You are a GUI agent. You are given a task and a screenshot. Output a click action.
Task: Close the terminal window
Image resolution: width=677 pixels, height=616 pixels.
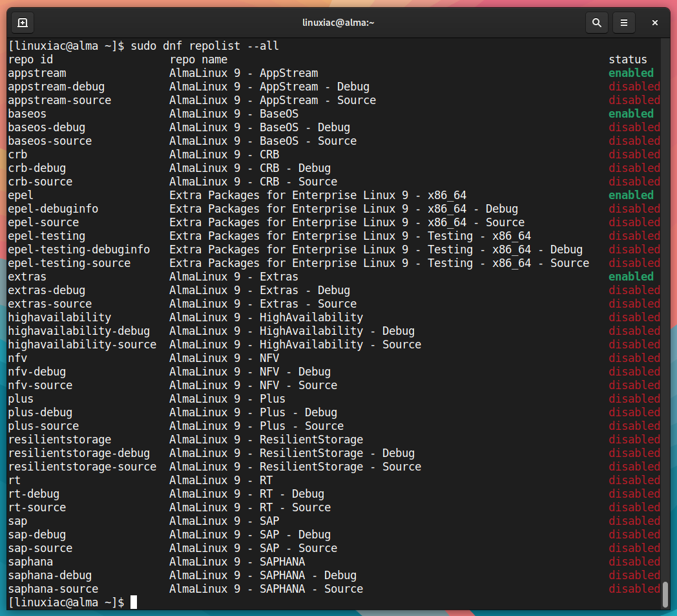[x=655, y=23]
